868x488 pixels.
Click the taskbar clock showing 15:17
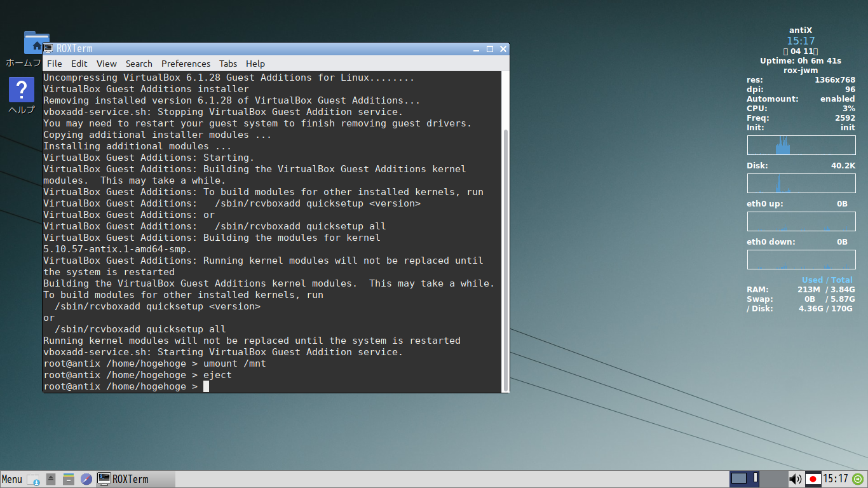point(836,479)
